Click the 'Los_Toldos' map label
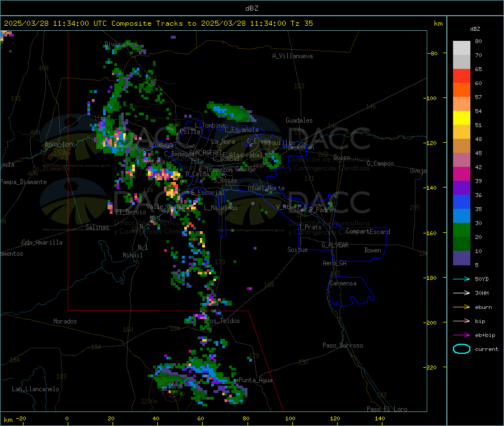This screenshot has width=504, height=426. (x=223, y=321)
